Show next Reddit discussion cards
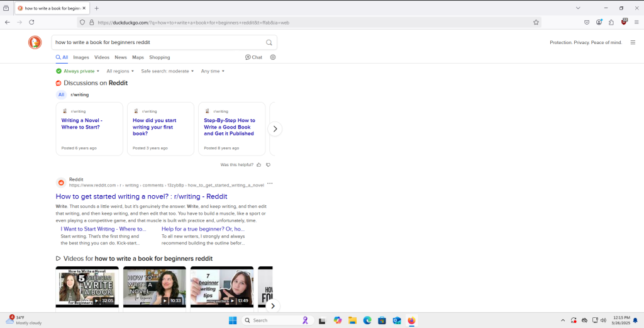 [275, 128]
